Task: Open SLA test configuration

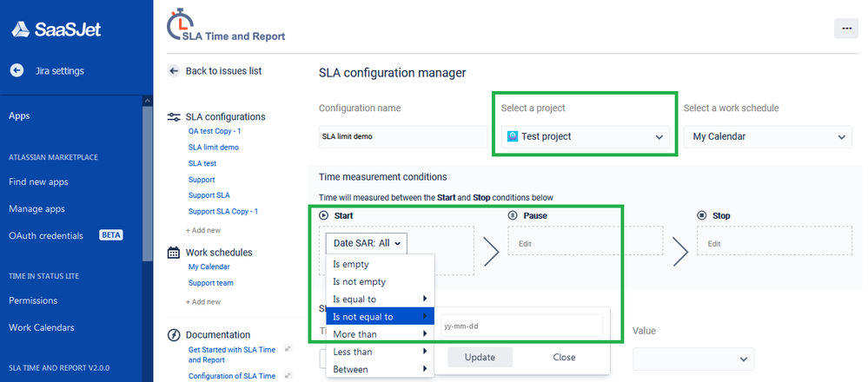Action: click(x=202, y=163)
